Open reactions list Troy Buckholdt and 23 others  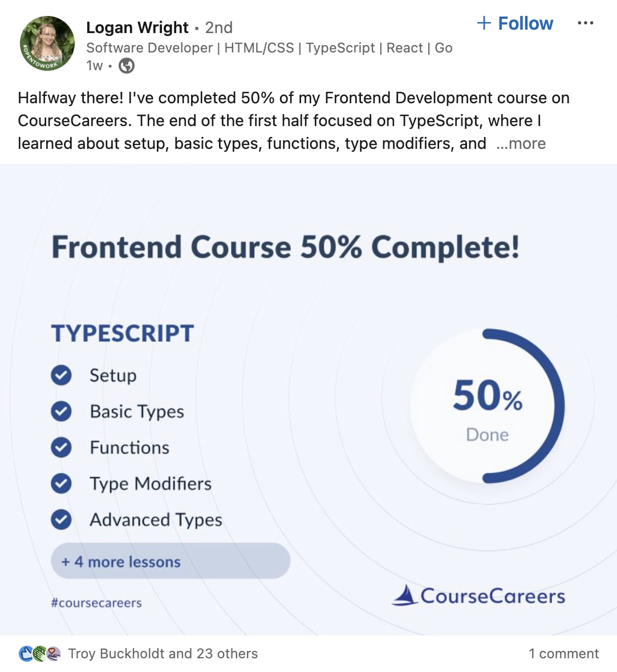pos(163,654)
